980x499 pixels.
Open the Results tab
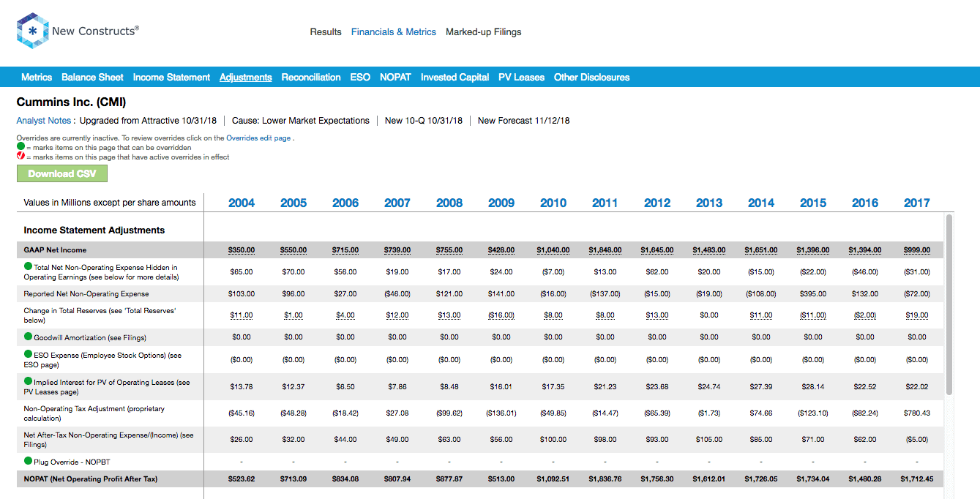pyautogui.click(x=326, y=32)
